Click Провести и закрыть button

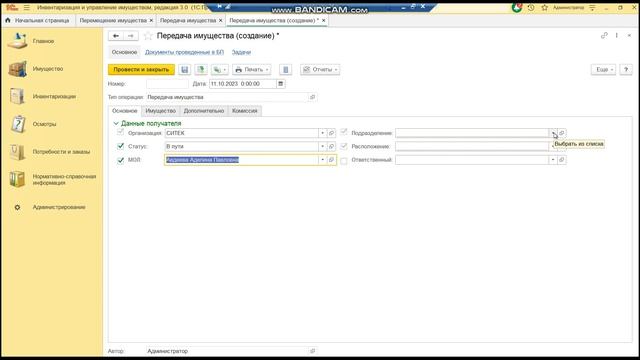coord(141,70)
